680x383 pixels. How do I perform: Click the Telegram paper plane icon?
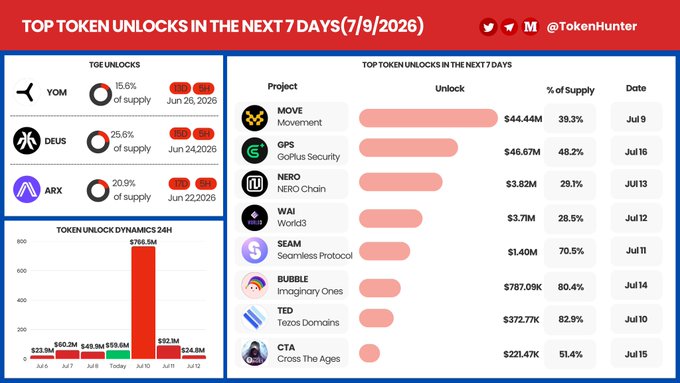point(509,27)
